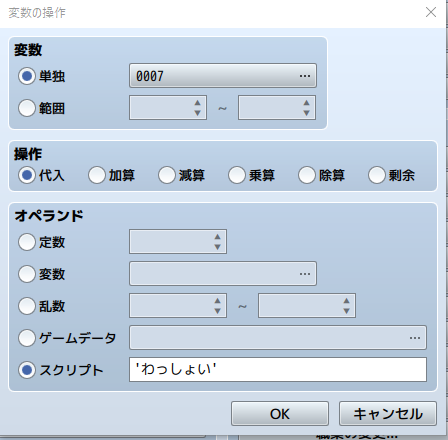The height and width of the screenshot is (440, 448).
Task: Choose the 代入 (set) operation
Action: (27, 175)
